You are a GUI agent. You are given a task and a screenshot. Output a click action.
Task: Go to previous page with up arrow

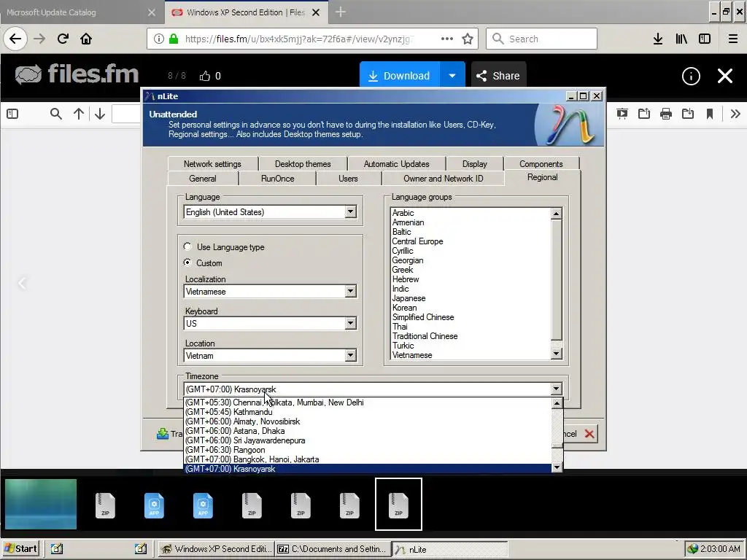point(79,114)
